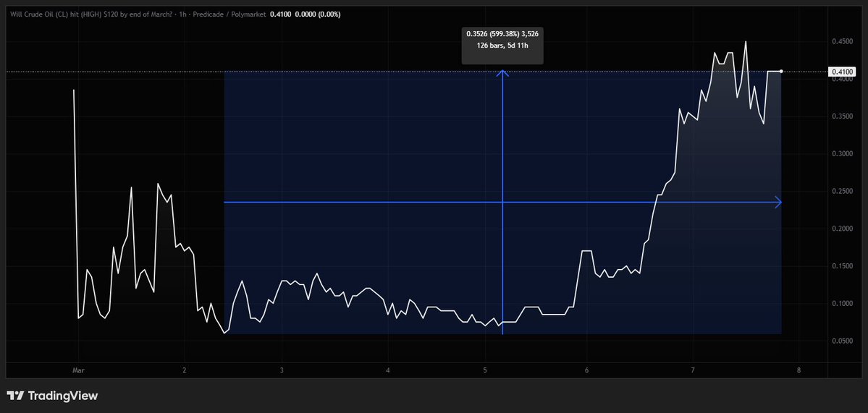Viewport: 868px width, 413px height.
Task: Click the 0.1000 price axis label
Action: 841,304
